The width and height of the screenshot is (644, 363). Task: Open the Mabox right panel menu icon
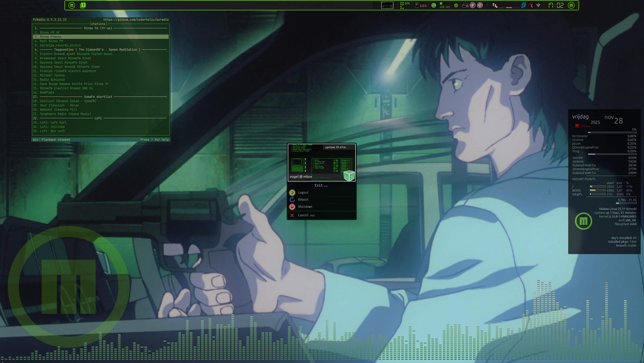pyautogui.click(x=571, y=5)
